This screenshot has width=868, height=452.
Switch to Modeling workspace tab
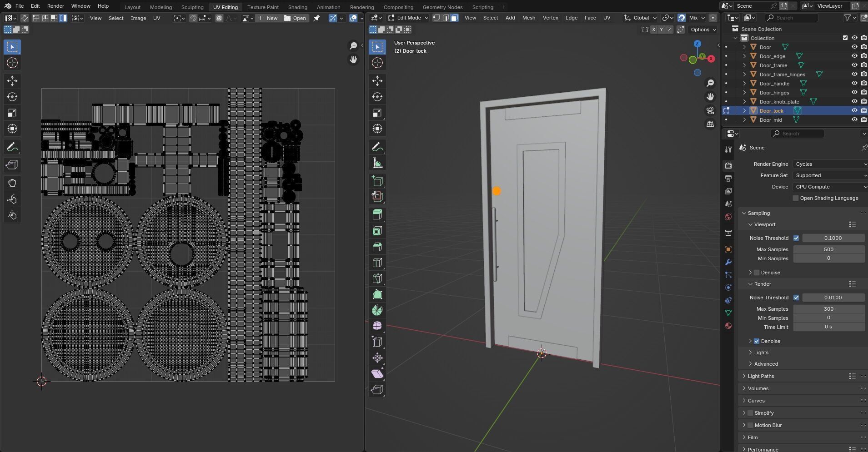pyautogui.click(x=161, y=7)
